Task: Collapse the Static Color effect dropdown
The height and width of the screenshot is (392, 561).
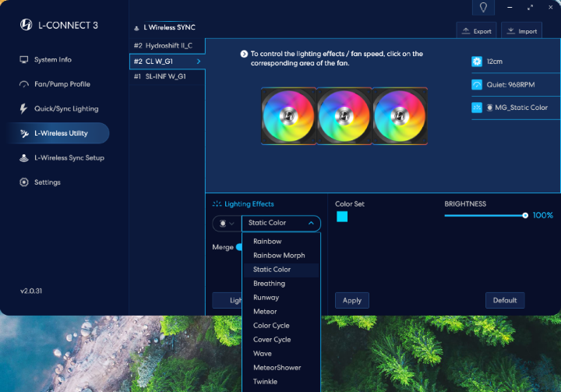Action: pos(311,224)
